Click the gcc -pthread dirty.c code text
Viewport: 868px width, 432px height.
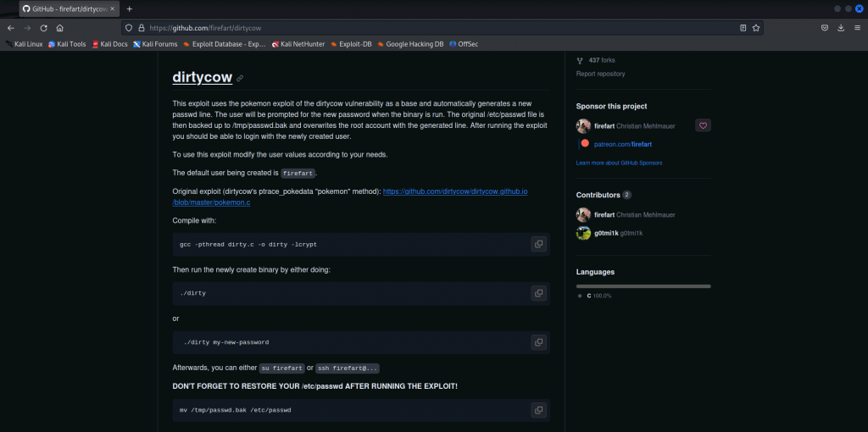click(248, 244)
